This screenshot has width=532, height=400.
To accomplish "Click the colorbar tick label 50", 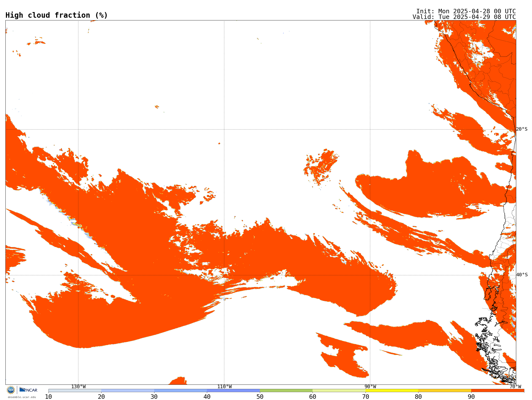I will (x=260, y=397).
